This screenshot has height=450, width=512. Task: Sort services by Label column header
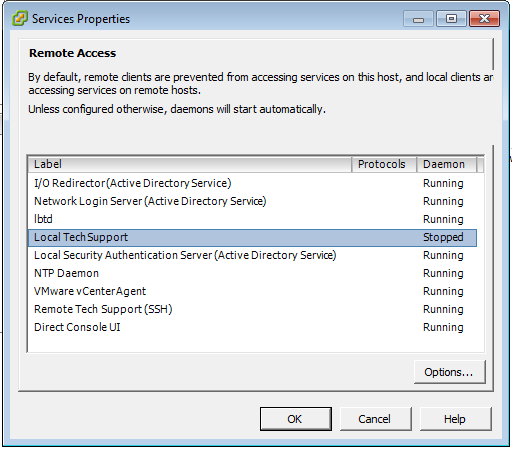[x=190, y=164]
